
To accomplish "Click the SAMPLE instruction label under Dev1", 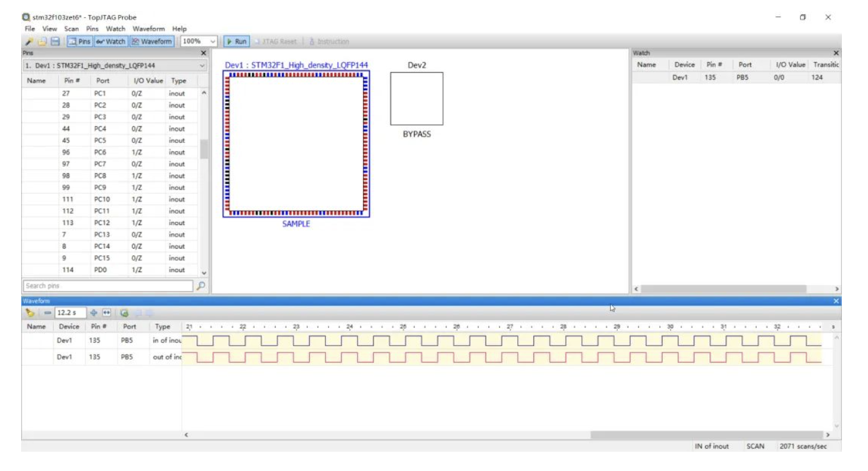I will [296, 224].
